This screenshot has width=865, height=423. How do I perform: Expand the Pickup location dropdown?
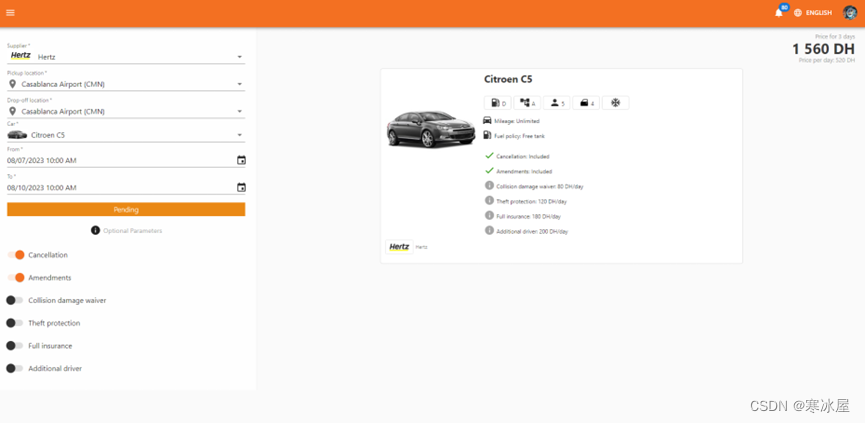(x=239, y=84)
